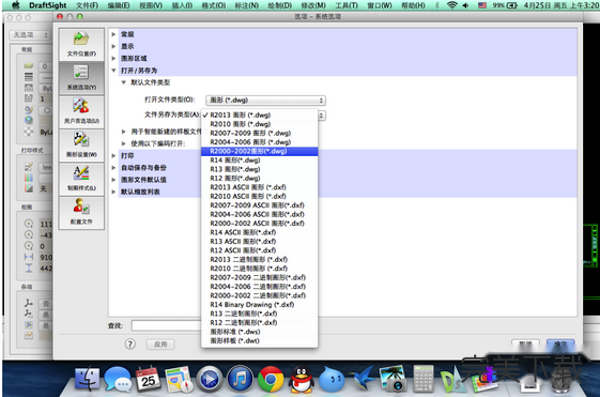Open Messages from the dock
The height and width of the screenshot is (397, 600).
pyautogui.click(x=118, y=379)
